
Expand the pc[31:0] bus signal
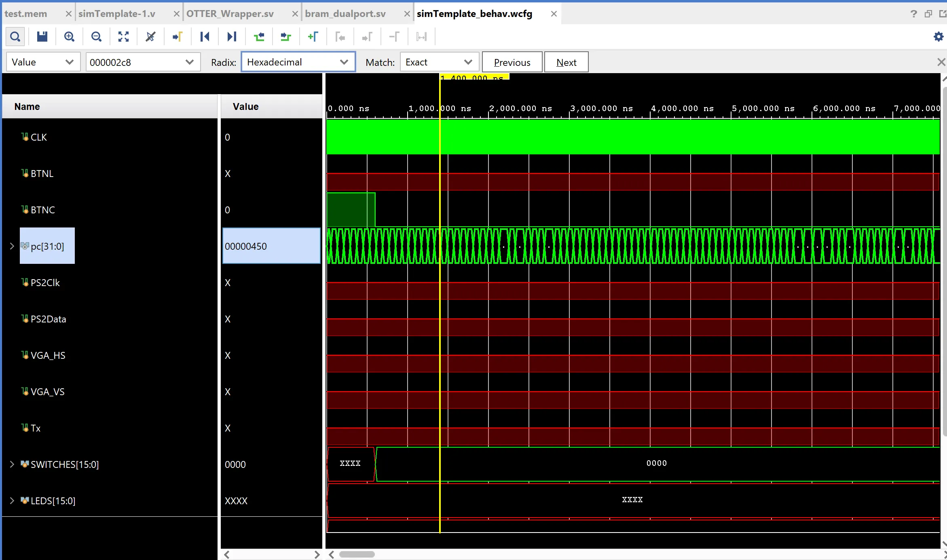(x=12, y=246)
